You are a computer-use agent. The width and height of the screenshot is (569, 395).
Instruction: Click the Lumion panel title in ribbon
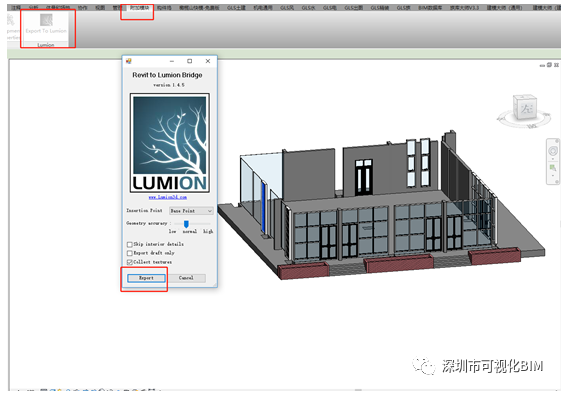pyautogui.click(x=46, y=45)
